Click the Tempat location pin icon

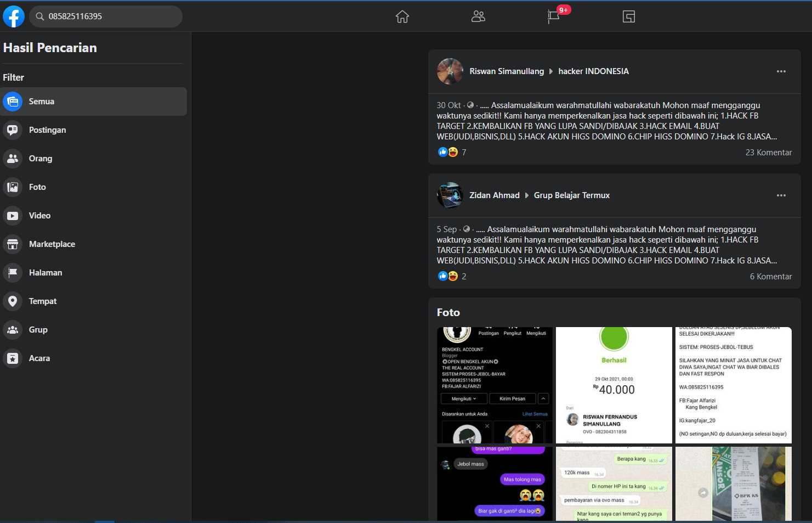coord(13,301)
